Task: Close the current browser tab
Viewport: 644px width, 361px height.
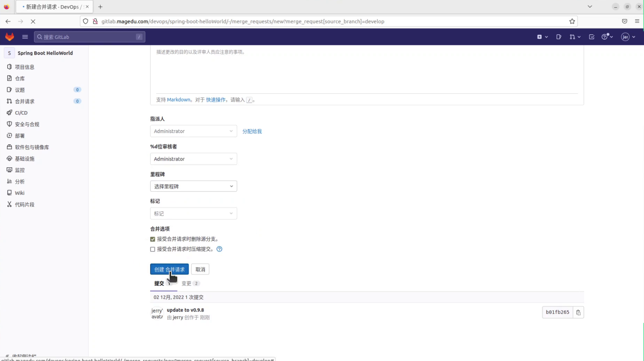Action: [x=87, y=7]
